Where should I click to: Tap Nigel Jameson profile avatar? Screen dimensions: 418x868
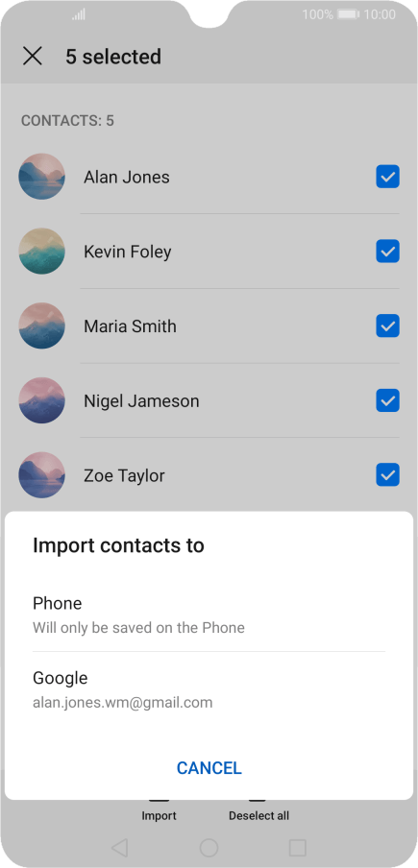41,400
